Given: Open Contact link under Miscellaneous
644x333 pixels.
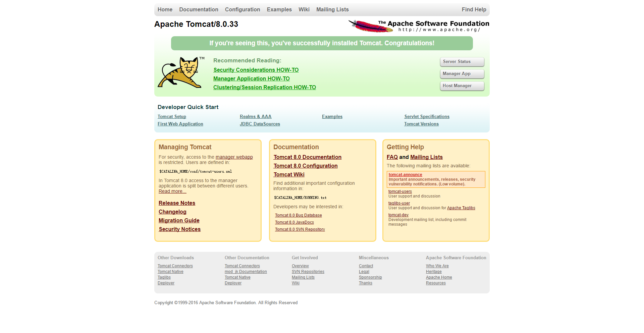Looking at the screenshot, I should click(366, 266).
